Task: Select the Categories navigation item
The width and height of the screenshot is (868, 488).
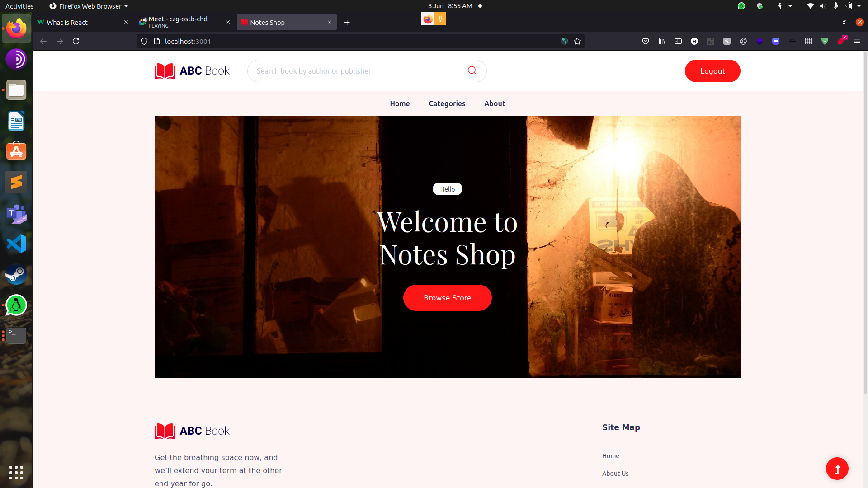Action: point(447,103)
